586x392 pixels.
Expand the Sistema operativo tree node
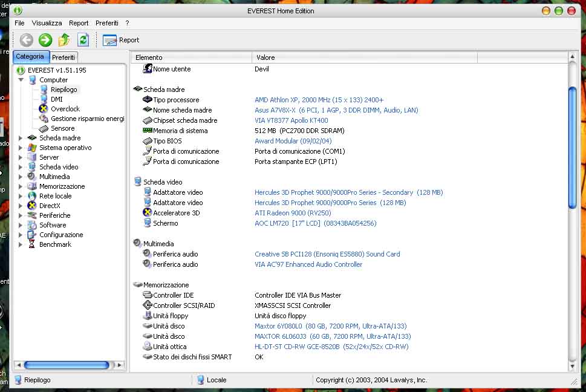click(x=21, y=148)
